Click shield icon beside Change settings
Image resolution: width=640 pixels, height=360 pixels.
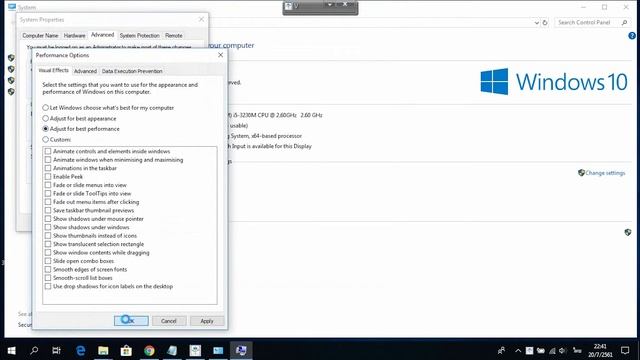click(x=581, y=173)
